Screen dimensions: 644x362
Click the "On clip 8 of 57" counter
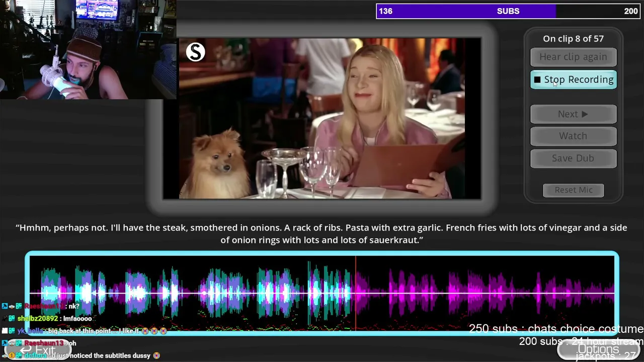coord(573,39)
